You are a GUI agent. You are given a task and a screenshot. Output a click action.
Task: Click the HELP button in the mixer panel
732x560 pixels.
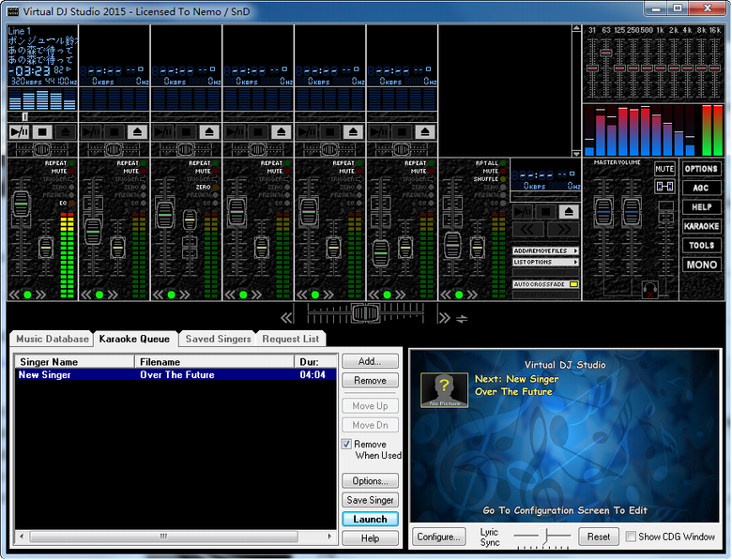click(x=701, y=207)
